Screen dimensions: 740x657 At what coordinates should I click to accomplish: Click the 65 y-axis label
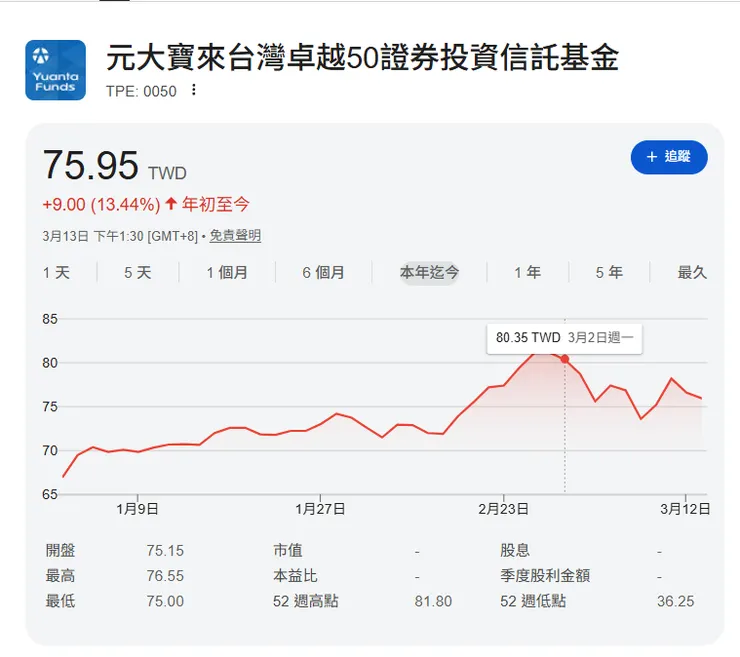(50, 494)
